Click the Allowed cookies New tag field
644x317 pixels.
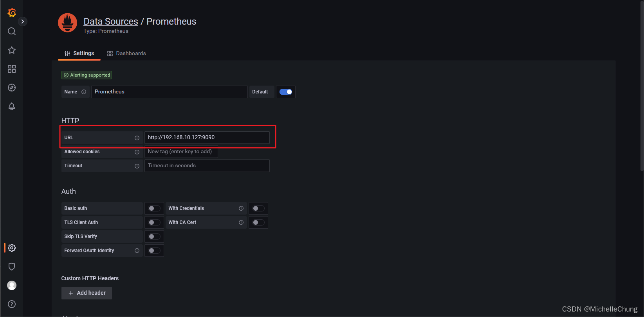[181, 152]
